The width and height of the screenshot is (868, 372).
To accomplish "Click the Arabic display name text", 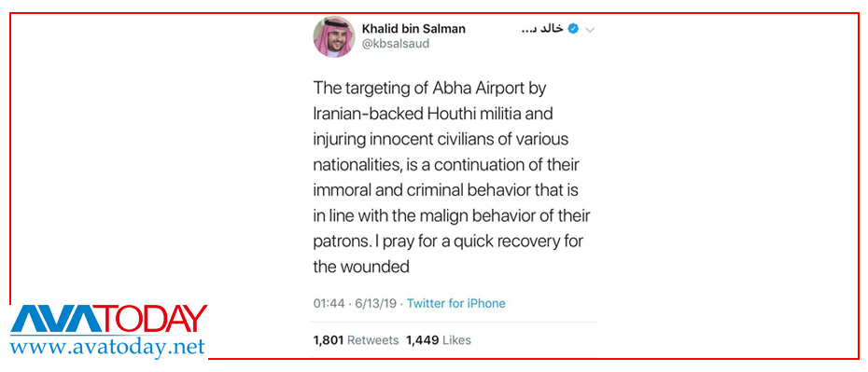I will tap(542, 29).
